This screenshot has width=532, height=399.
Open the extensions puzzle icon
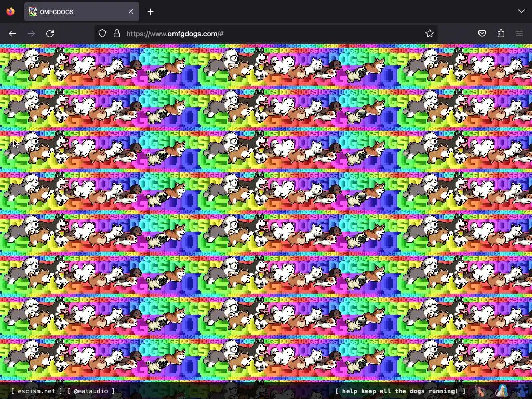(x=501, y=33)
